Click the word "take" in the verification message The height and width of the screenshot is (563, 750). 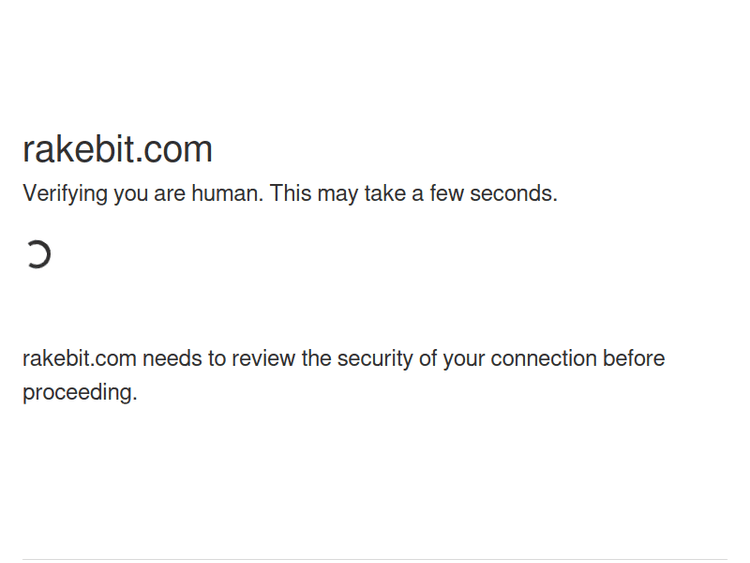[385, 194]
